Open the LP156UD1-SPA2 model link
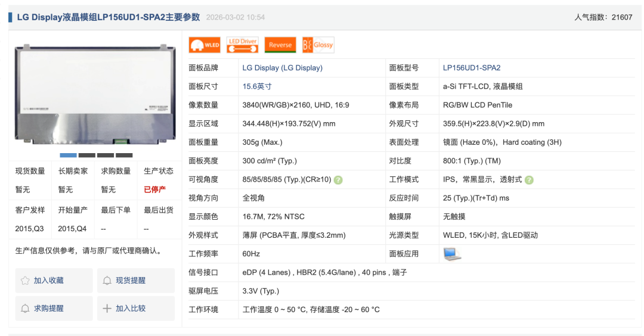This screenshot has height=336, width=644. tap(472, 68)
